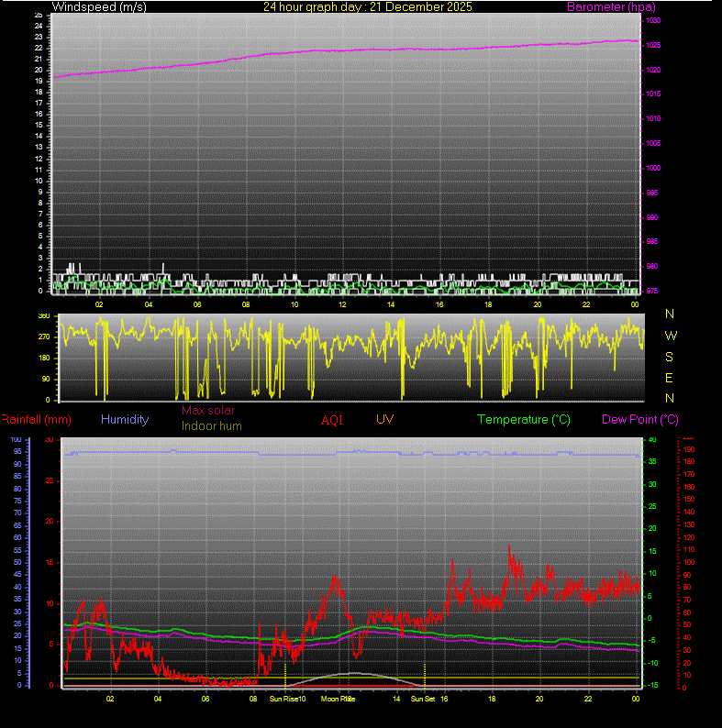Click the '24 hour graph day : 21 December 2025' title
This screenshot has height=728, width=722.
click(368, 7)
